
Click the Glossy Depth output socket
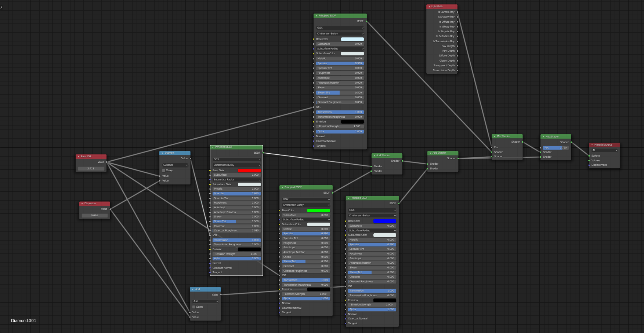click(x=457, y=61)
